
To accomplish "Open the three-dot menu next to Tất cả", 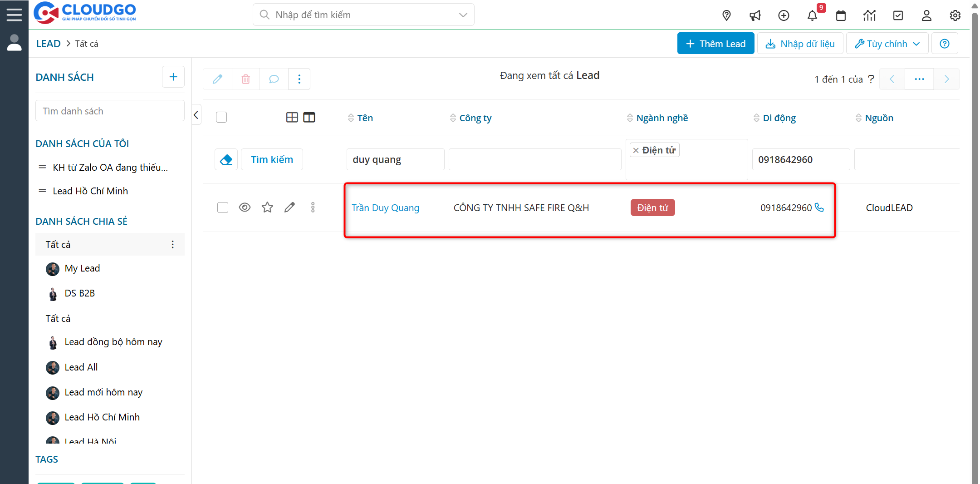I will click(173, 244).
